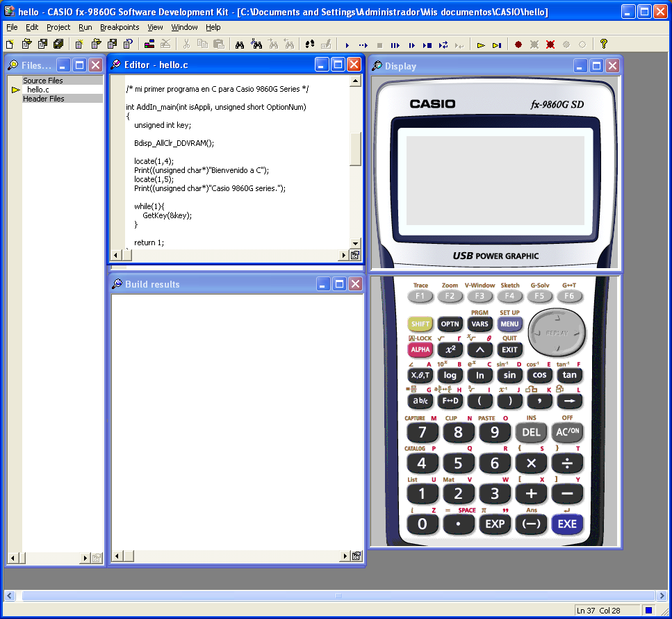Open the Edit menu
This screenshot has height=619, width=672.
(x=32, y=27)
